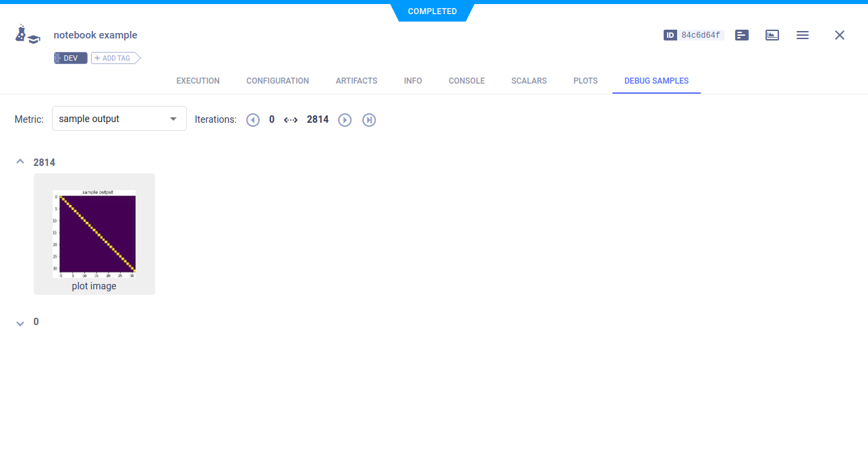Screen dimensions: 868x460
Task: Collapse the iteration 2814 section
Action: pos(20,162)
